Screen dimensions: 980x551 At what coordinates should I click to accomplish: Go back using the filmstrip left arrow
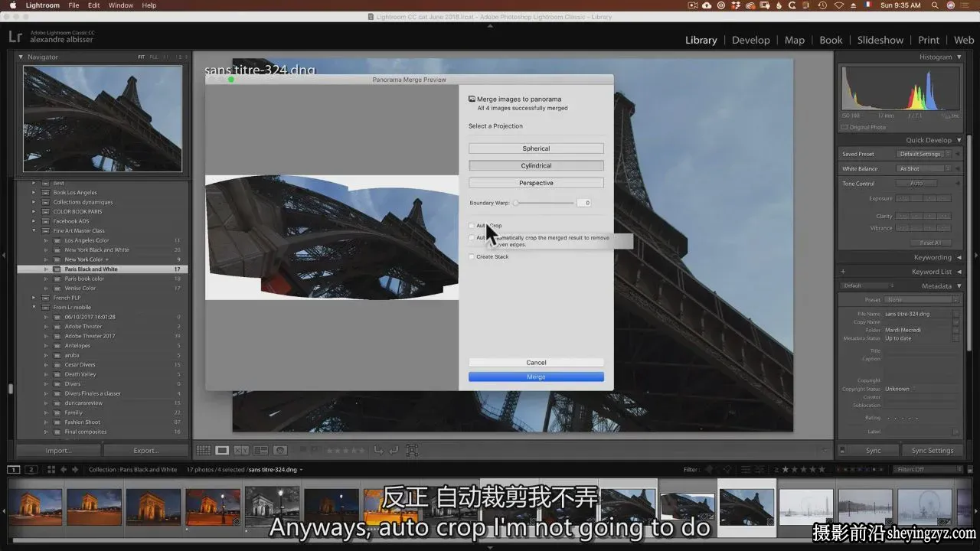tap(64, 469)
